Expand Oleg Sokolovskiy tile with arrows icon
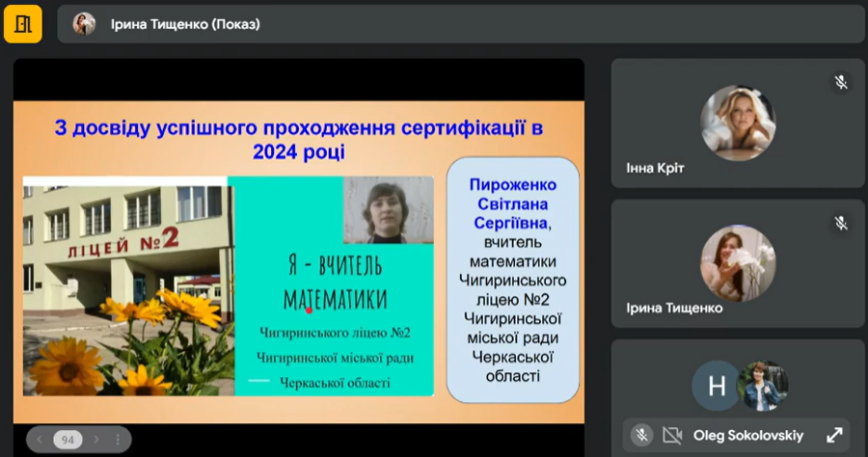The width and height of the screenshot is (868, 457). 834,436
